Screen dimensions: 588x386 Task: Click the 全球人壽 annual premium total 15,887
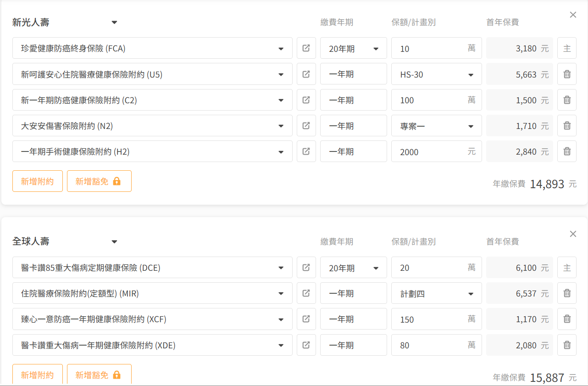point(547,378)
